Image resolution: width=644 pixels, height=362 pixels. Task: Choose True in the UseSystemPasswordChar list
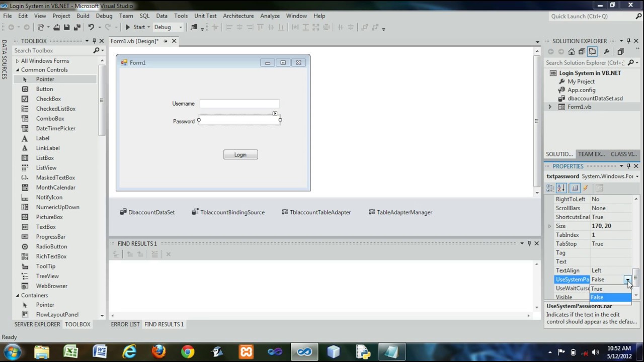click(x=611, y=289)
